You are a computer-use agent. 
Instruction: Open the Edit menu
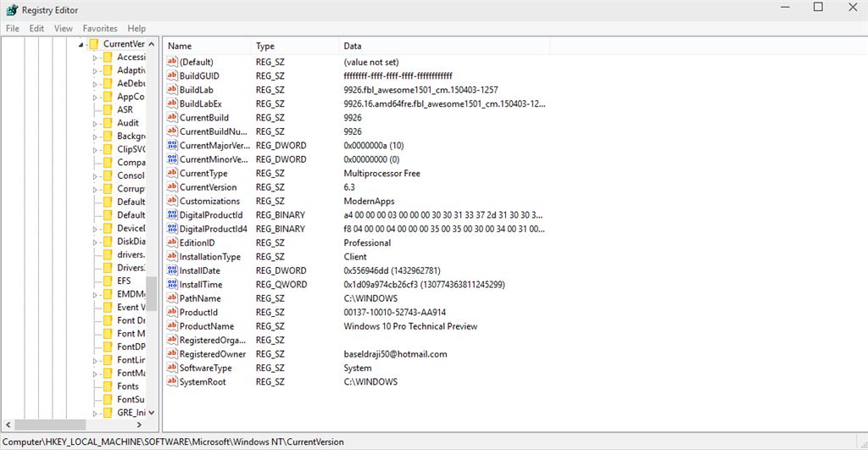pos(36,28)
